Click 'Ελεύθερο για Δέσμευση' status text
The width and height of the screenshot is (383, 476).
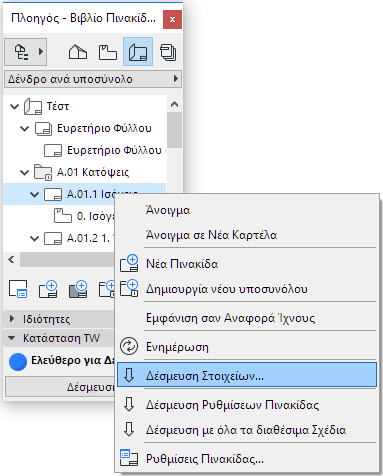tap(72, 361)
